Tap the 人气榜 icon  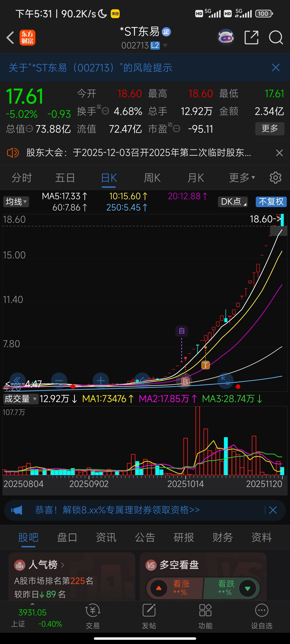[20, 565]
